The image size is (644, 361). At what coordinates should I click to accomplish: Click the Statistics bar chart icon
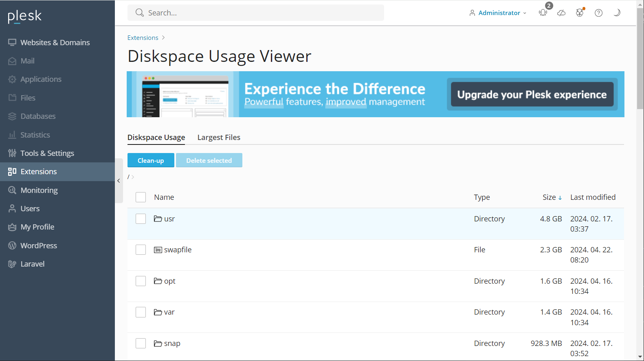(12, 135)
